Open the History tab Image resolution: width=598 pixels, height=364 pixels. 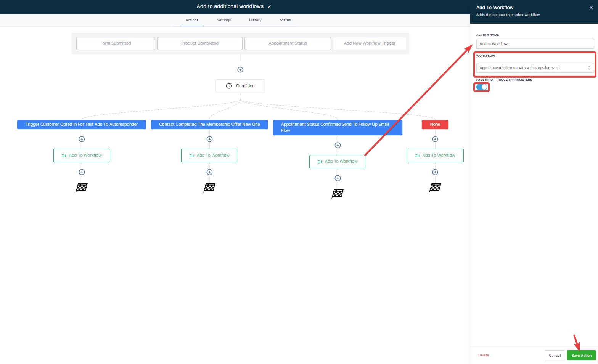(x=255, y=20)
